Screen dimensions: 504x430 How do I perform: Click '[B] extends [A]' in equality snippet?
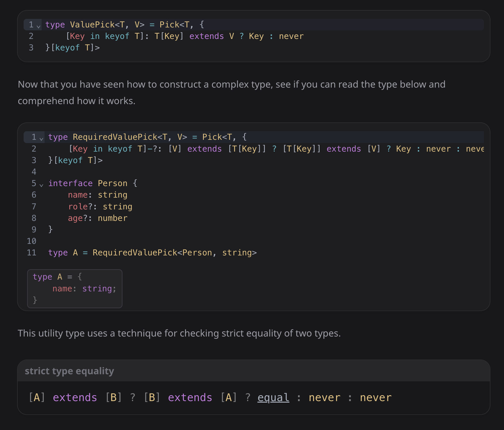point(190,398)
